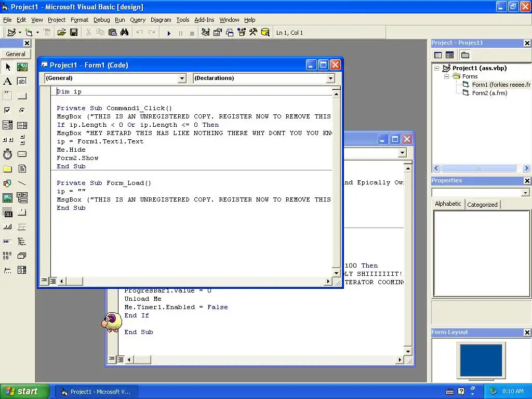Viewport: 532px width, 399px height.
Task: Choose the OLE container tool
Action: pyautogui.click(x=7, y=212)
